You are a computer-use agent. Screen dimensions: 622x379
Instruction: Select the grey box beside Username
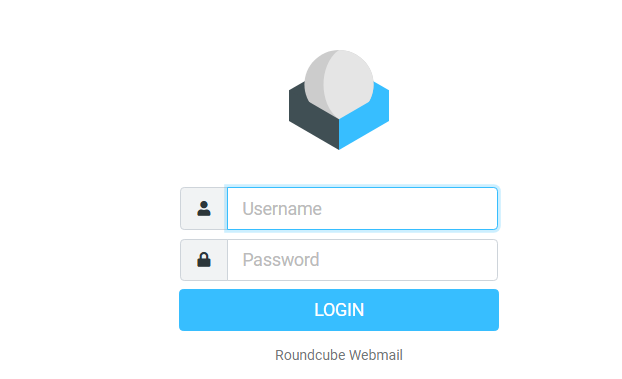[x=204, y=208]
